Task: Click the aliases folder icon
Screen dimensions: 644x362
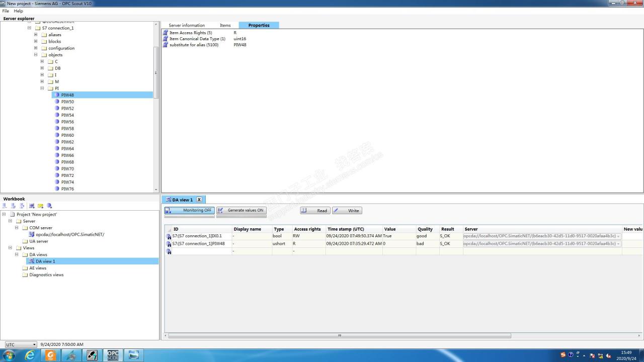Action: point(44,35)
